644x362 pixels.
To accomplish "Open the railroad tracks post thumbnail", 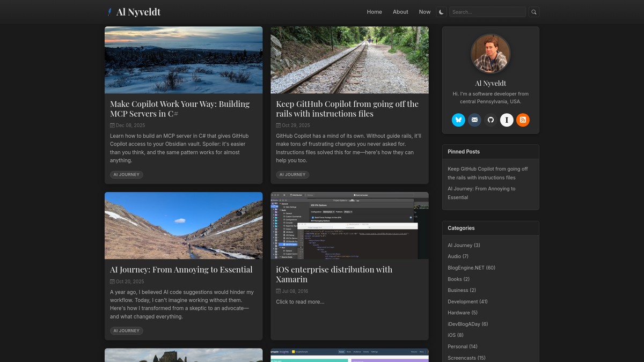I will (x=349, y=60).
